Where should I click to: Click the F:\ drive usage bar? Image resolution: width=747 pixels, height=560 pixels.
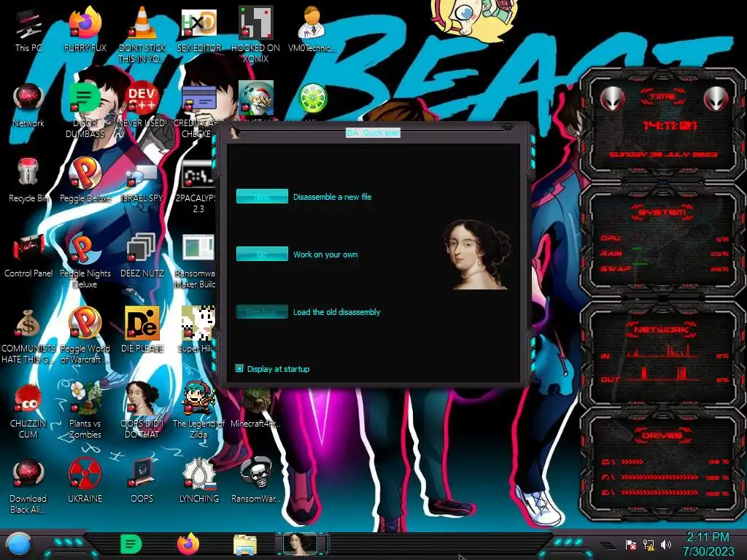[659, 477]
